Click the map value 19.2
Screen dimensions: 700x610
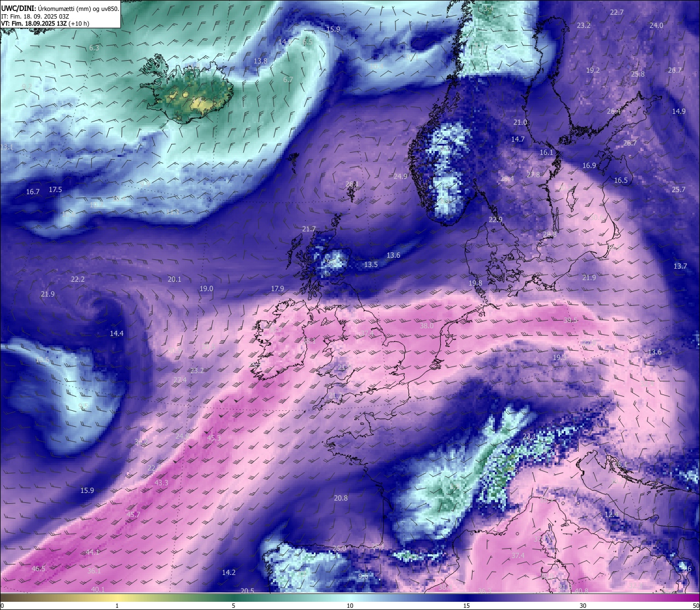pyautogui.click(x=593, y=70)
